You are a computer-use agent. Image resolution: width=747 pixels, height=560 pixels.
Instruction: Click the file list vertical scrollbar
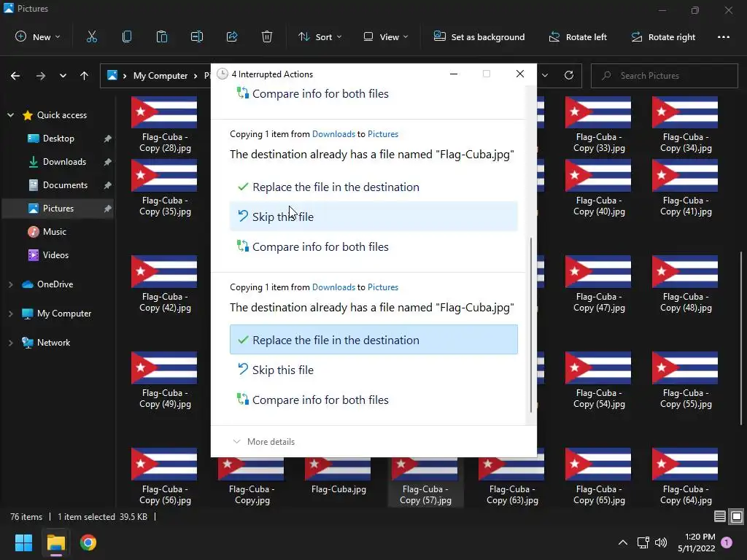(741, 338)
